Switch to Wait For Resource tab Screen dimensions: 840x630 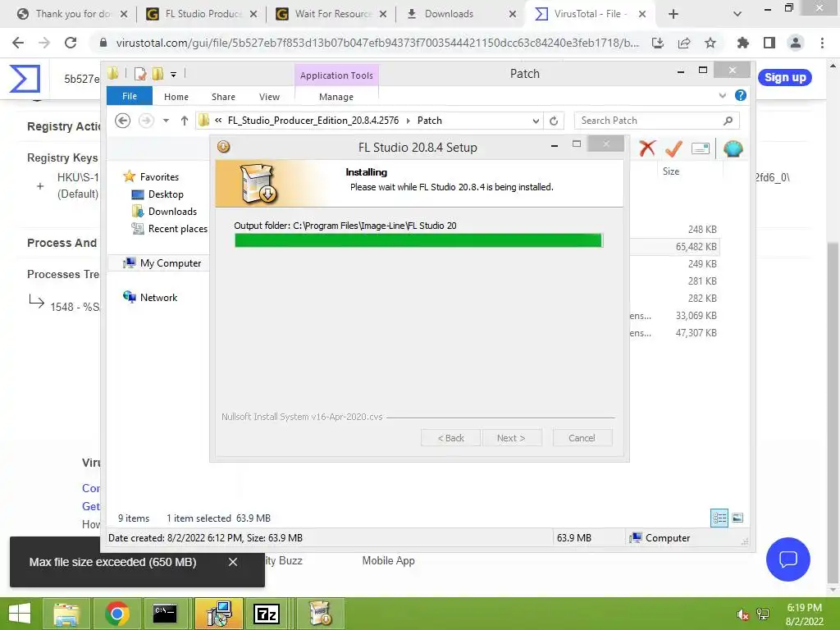click(x=332, y=14)
